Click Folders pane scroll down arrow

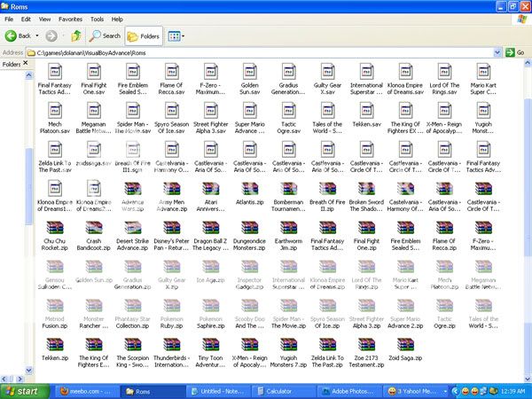(x=29, y=370)
